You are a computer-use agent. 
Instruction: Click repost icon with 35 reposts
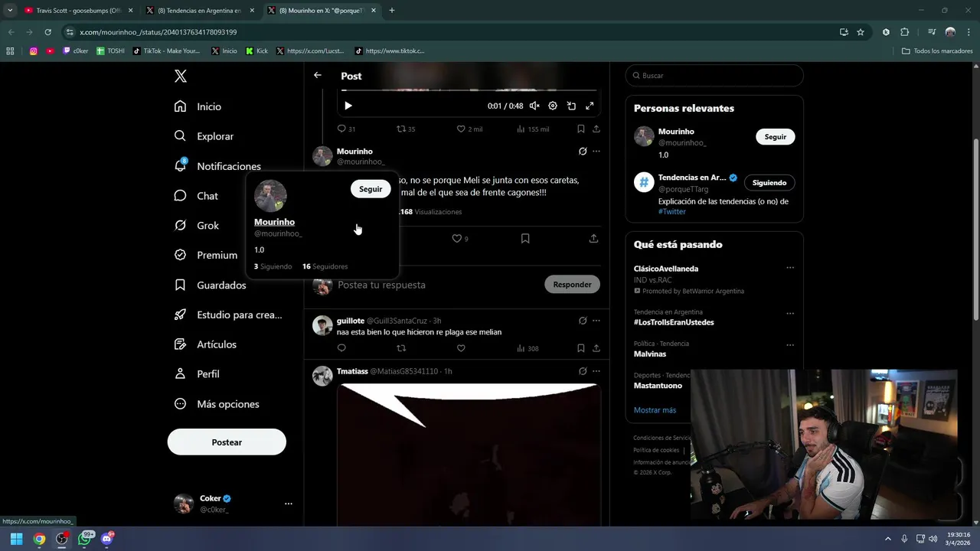pyautogui.click(x=406, y=129)
